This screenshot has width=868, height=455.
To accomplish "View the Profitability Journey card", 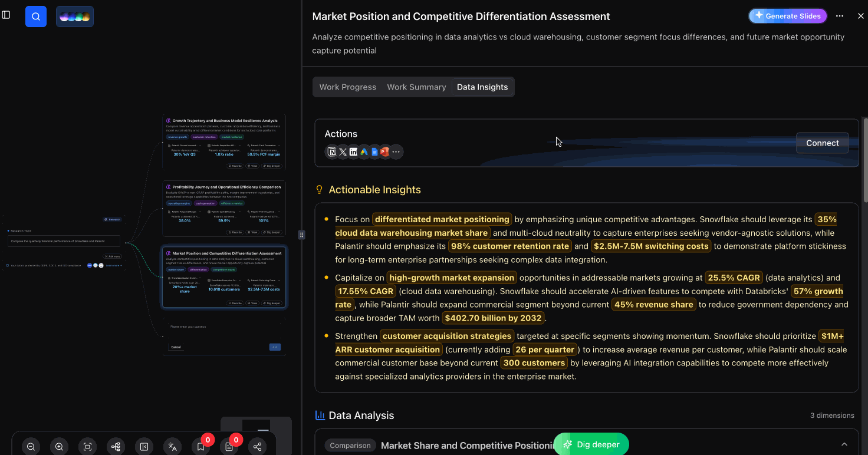I will pos(252,232).
